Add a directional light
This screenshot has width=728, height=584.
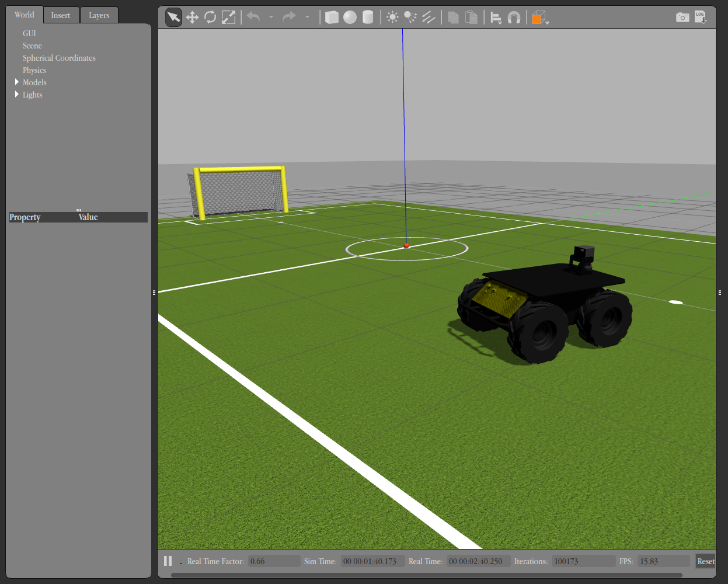point(429,18)
